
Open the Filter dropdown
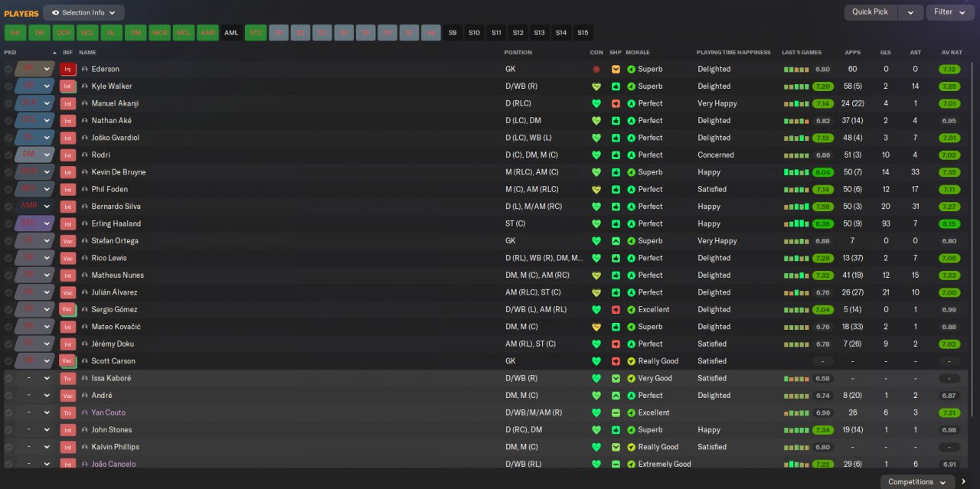pyautogui.click(x=950, y=12)
